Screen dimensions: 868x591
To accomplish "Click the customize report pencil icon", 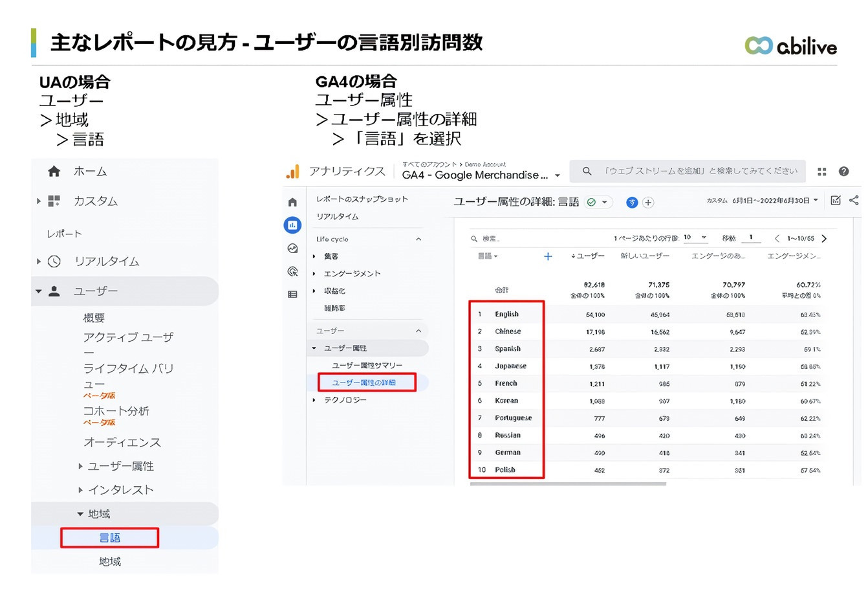I will pyautogui.click(x=836, y=201).
